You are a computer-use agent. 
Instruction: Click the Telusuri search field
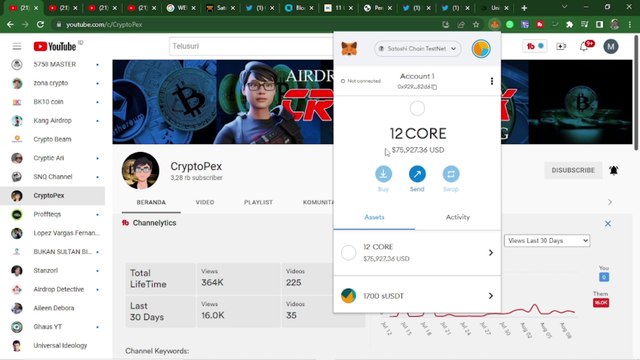coord(251,46)
